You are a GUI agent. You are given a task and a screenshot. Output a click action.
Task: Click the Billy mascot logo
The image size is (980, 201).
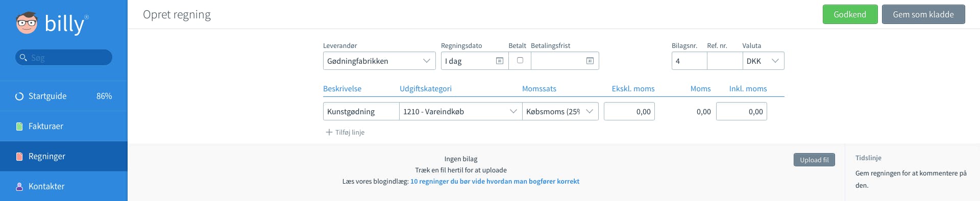point(27,23)
